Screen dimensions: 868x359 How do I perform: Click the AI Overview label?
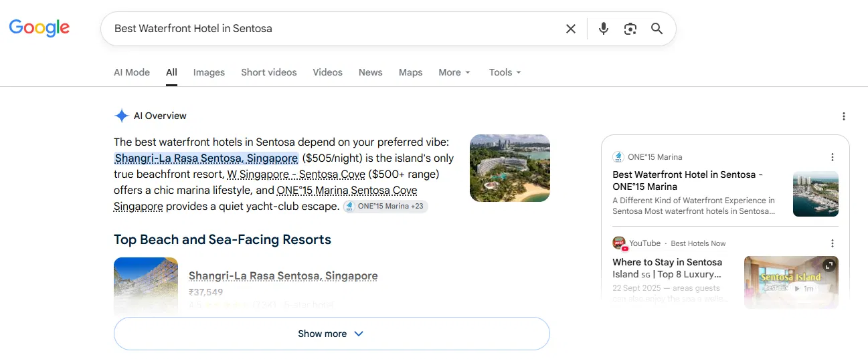pos(160,116)
